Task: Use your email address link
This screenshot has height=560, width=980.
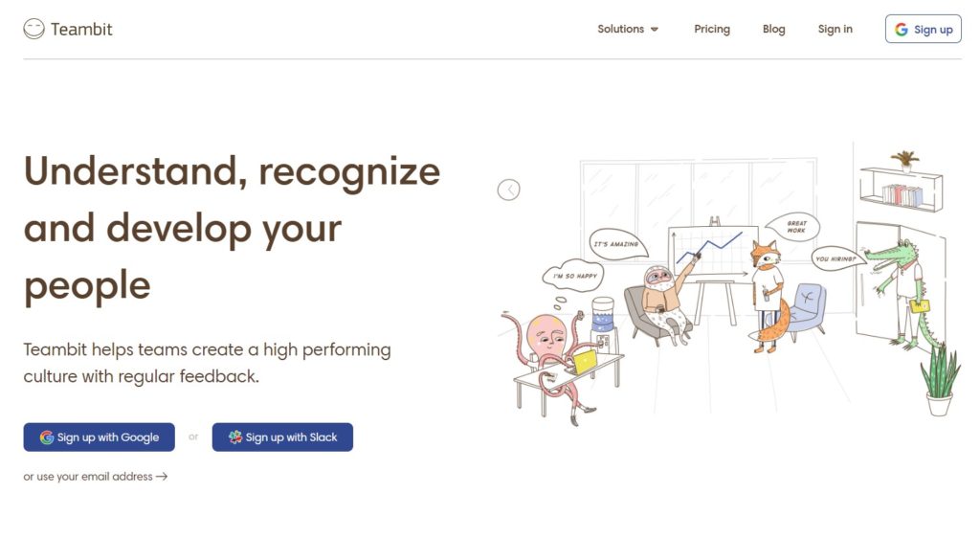Action: (x=96, y=477)
